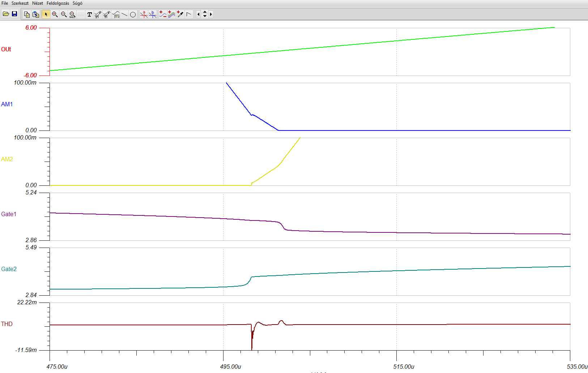This screenshot has width=588, height=373.
Task: Toggle the grid dots display
Action: 81,14
